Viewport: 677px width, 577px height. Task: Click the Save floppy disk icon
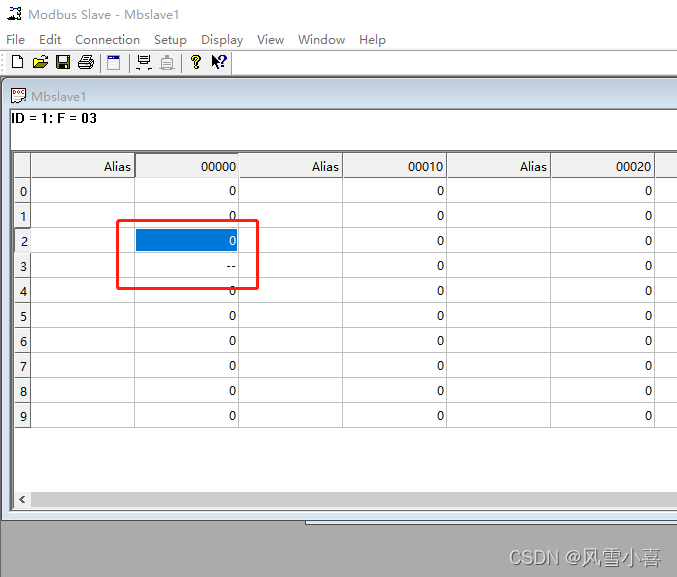point(63,62)
